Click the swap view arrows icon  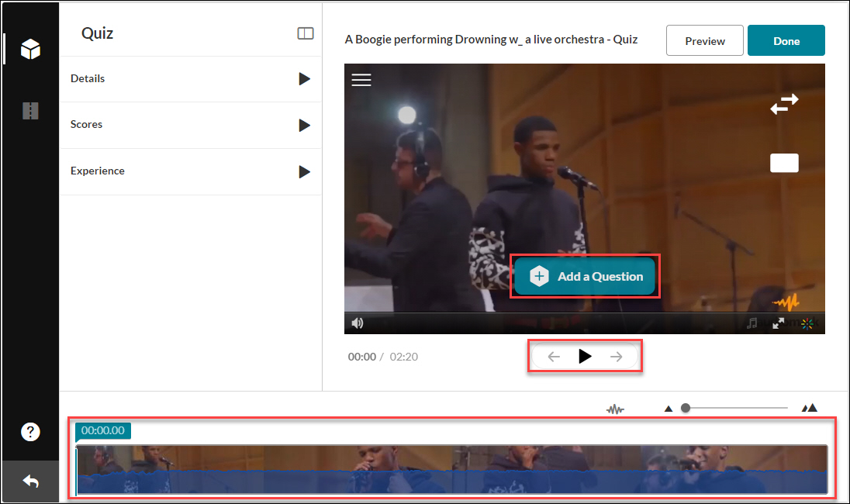pyautogui.click(x=784, y=103)
